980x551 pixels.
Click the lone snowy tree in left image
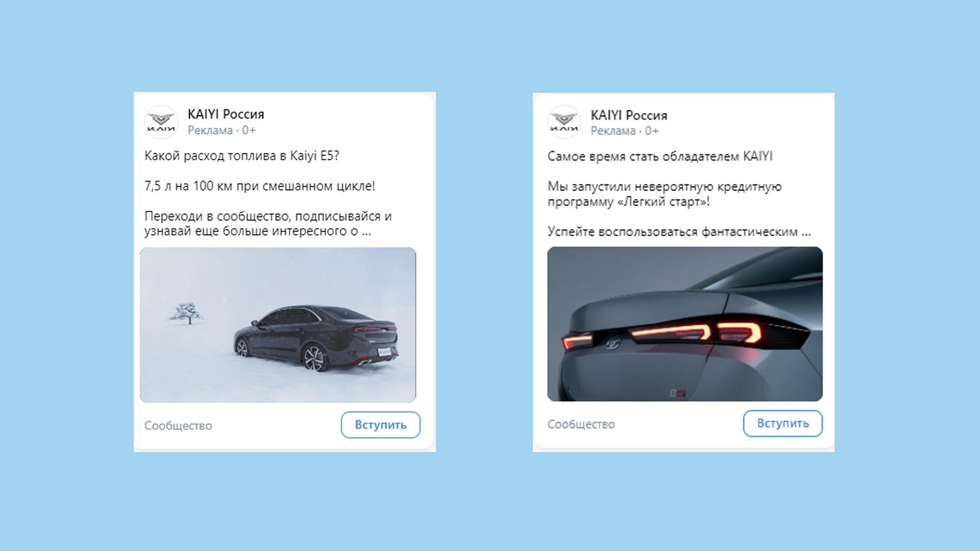(187, 313)
